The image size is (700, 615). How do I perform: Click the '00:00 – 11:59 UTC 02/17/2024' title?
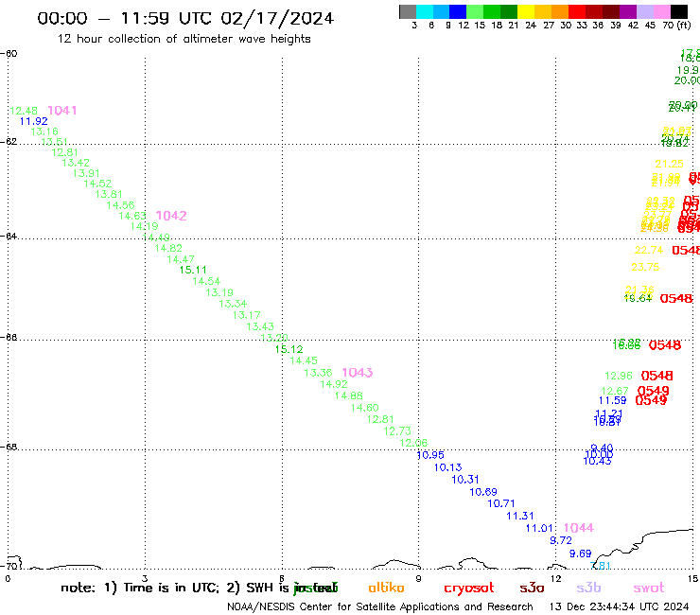[x=185, y=18]
